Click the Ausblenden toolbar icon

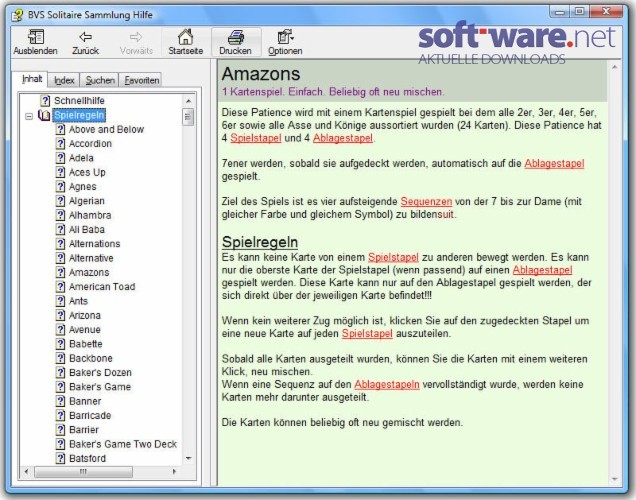35,37
